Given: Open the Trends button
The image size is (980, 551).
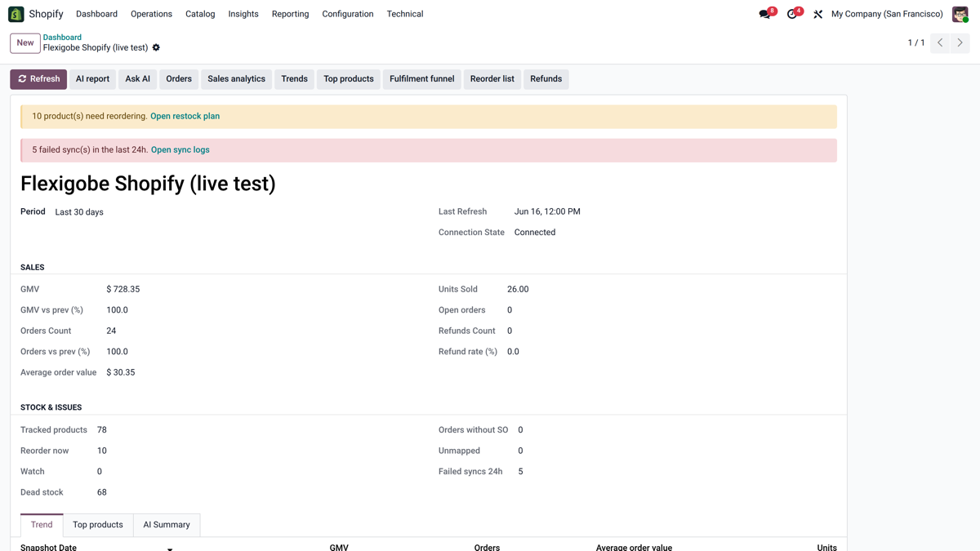Looking at the screenshot, I should [x=294, y=79].
